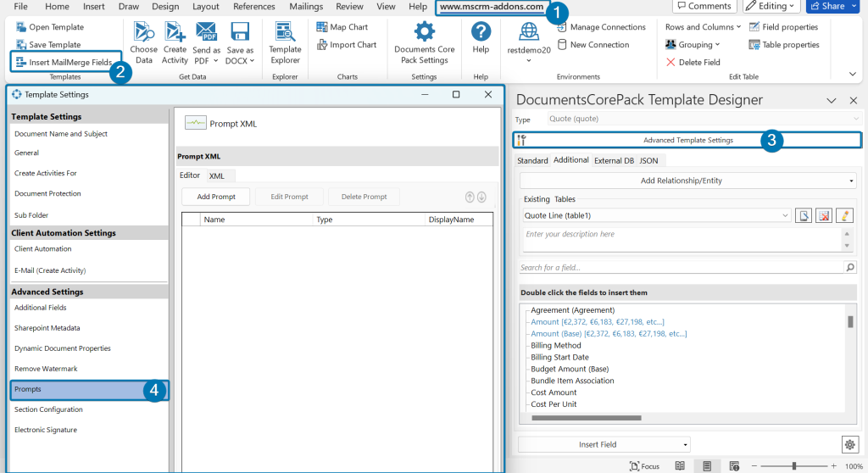Click Map Chart in the Charts group

(342, 26)
